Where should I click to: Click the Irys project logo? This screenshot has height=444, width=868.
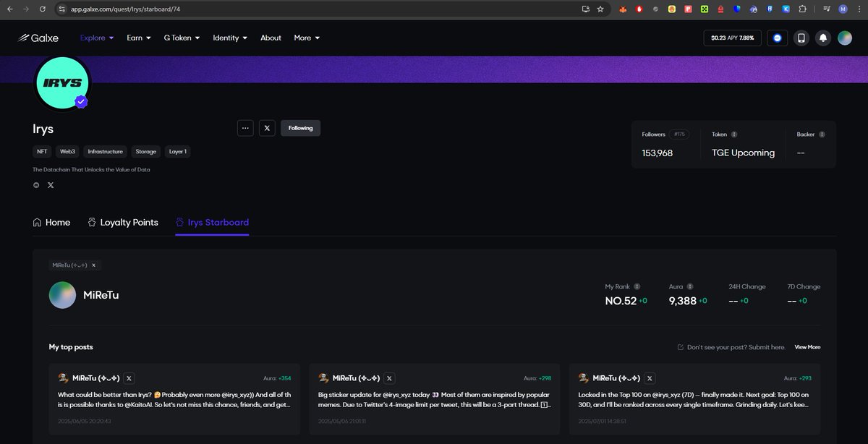point(62,82)
